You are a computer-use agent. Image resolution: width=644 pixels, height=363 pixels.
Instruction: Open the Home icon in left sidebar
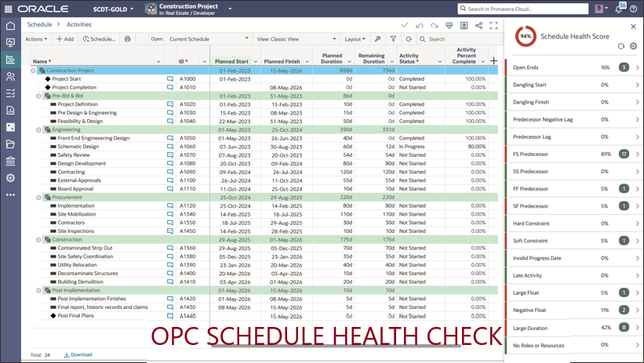10,26
